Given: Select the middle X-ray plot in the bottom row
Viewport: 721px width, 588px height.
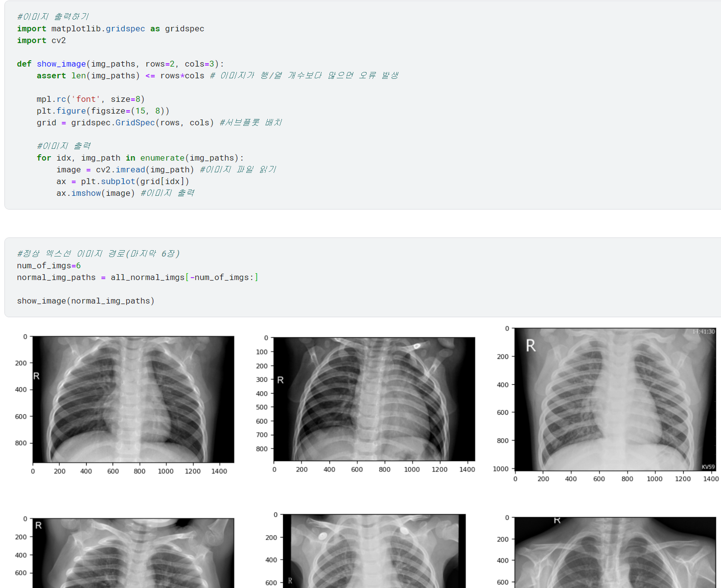Looking at the screenshot, I should click(374, 551).
